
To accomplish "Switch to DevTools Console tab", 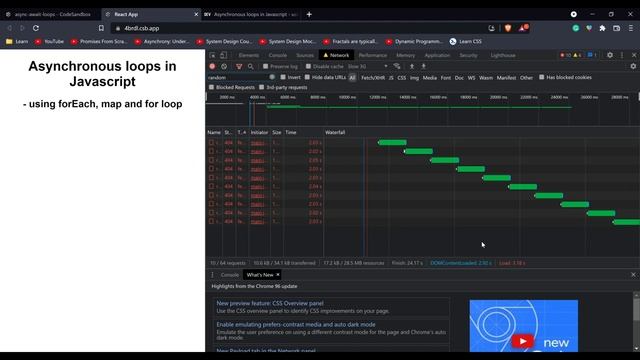I will (x=278, y=55).
